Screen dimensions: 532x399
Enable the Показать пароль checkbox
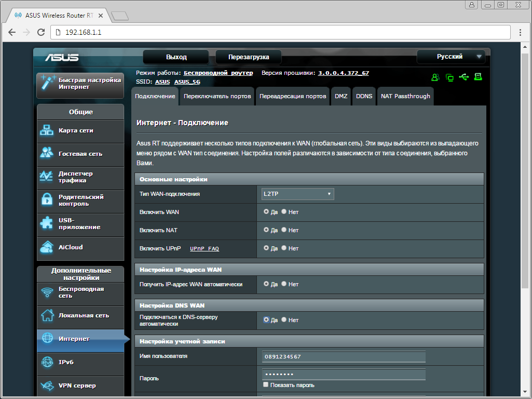pyautogui.click(x=266, y=385)
